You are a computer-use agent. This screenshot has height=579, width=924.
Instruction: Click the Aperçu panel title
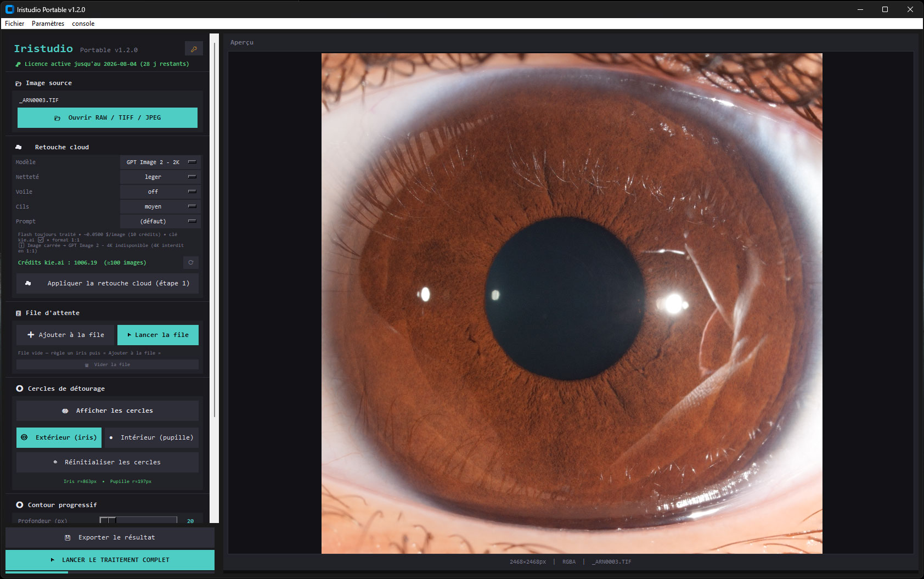[x=242, y=42]
